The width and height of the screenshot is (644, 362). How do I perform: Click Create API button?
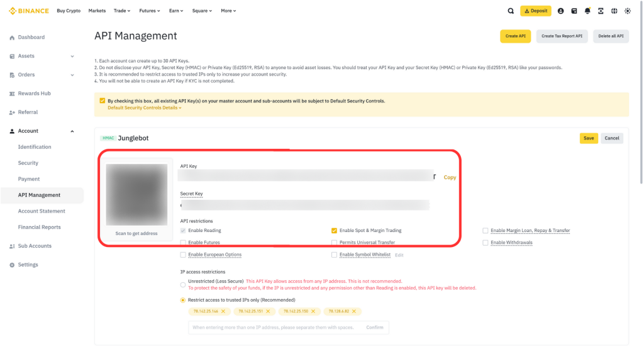click(516, 36)
